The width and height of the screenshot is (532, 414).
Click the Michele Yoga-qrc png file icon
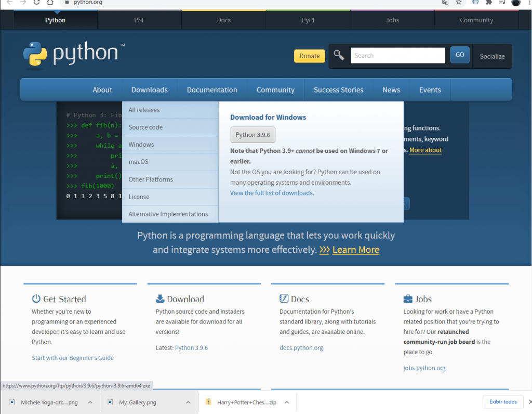(12, 402)
